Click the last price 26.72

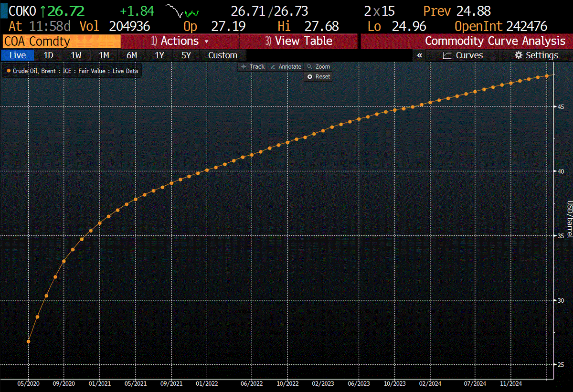tap(65, 11)
